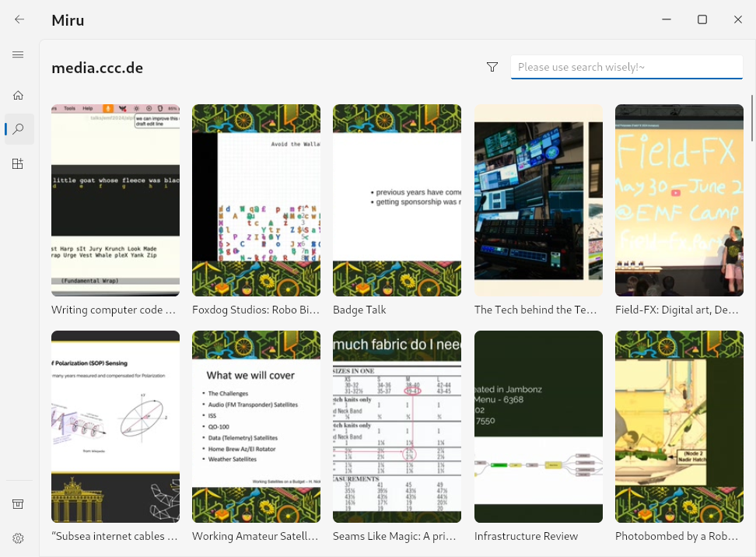Click 'Photobombed by a Rob…' title
The width and height of the screenshot is (756, 557).
[x=677, y=536]
